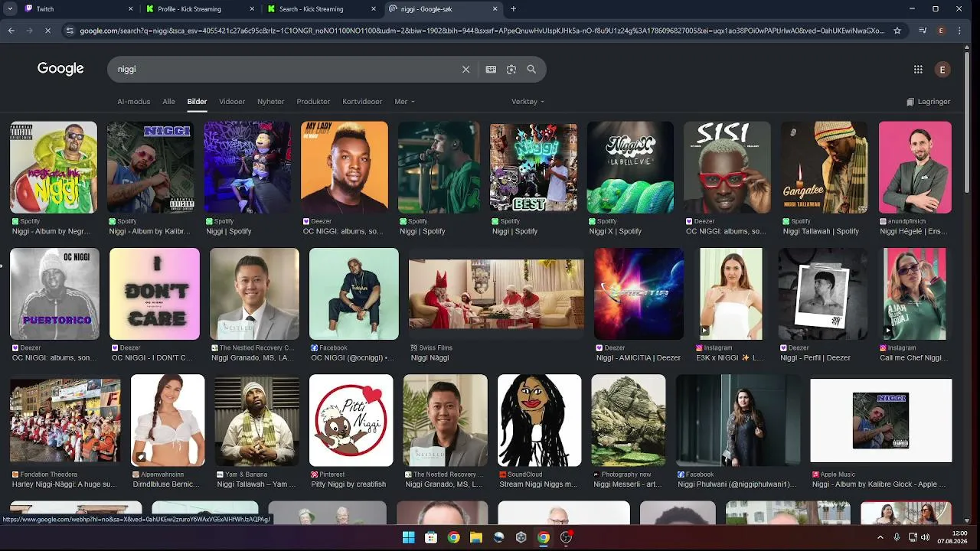
Task: Switch to the Videoer tab
Action: point(232,102)
